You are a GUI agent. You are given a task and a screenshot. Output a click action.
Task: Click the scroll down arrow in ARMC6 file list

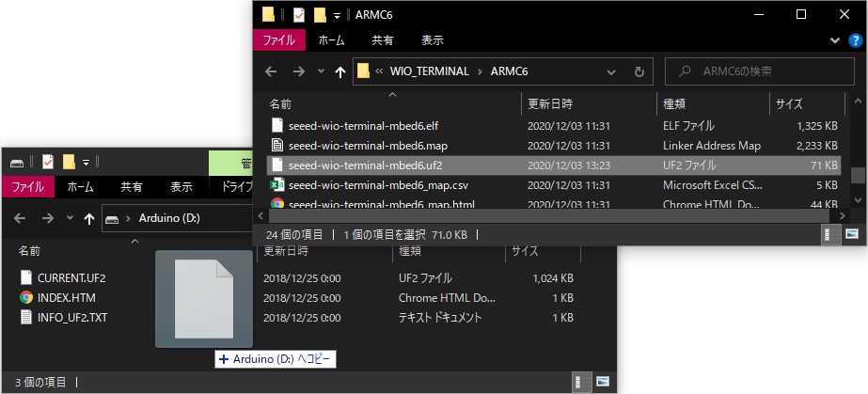[x=858, y=199]
